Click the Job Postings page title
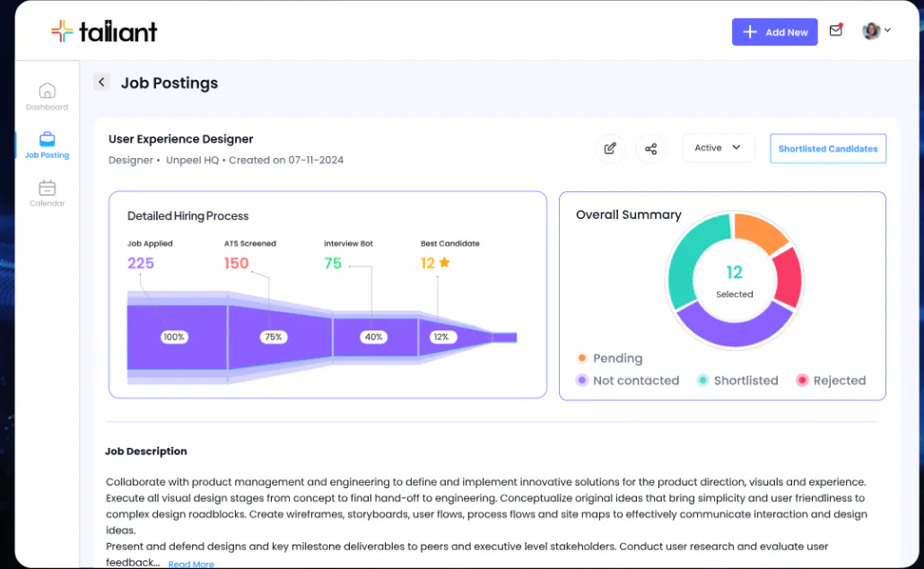Screen dimensions: 924x569 pyautogui.click(x=170, y=83)
